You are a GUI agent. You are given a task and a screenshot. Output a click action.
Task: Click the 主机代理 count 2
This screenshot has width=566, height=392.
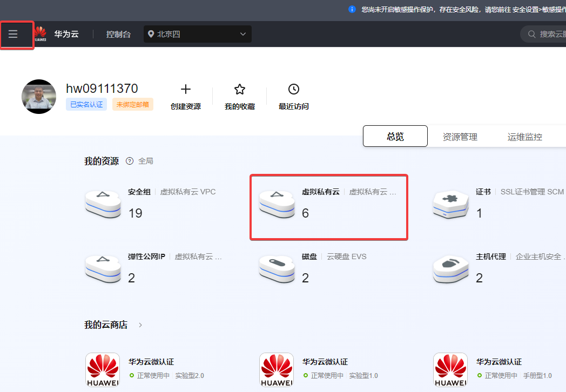tap(479, 278)
